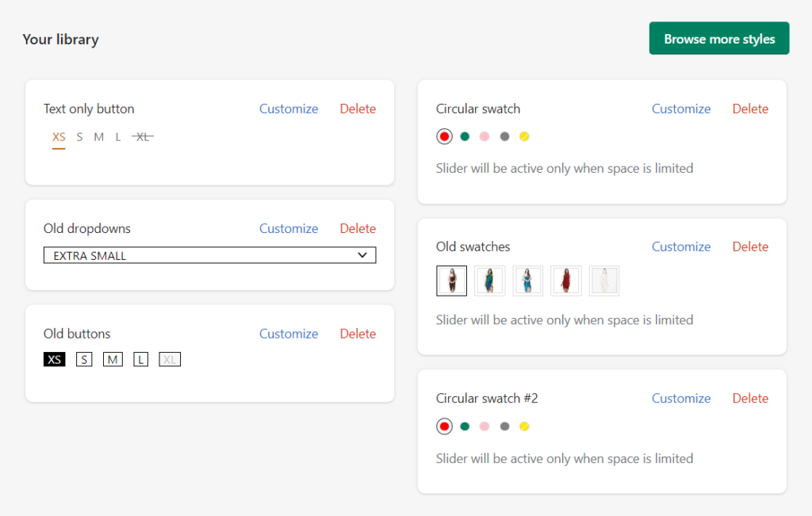
Task: Choose the M box in Old buttons
Action: (113, 359)
